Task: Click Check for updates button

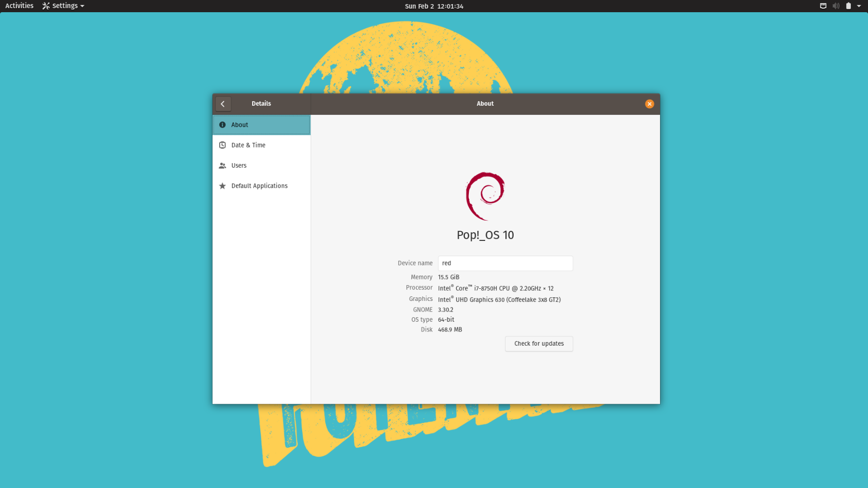Action: coord(539,344)
